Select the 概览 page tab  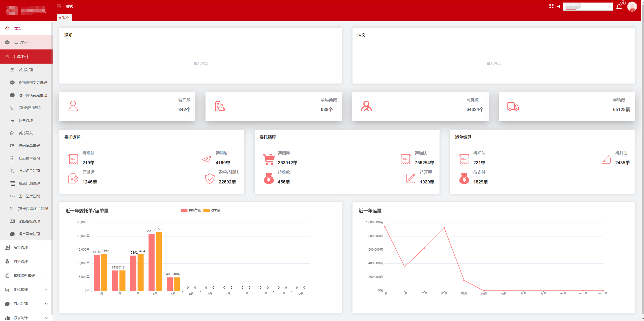pos(64,17)
